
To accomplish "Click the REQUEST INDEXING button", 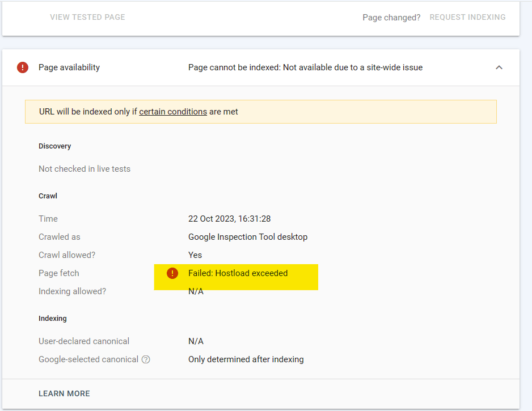I will (x=467, y=17).
